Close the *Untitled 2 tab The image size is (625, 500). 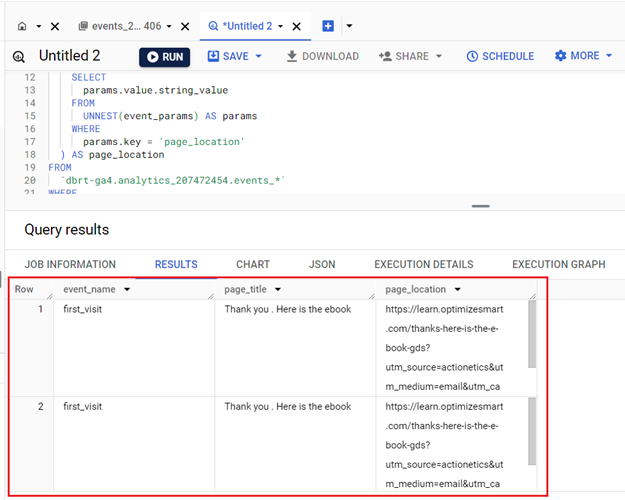click(297, 26)
